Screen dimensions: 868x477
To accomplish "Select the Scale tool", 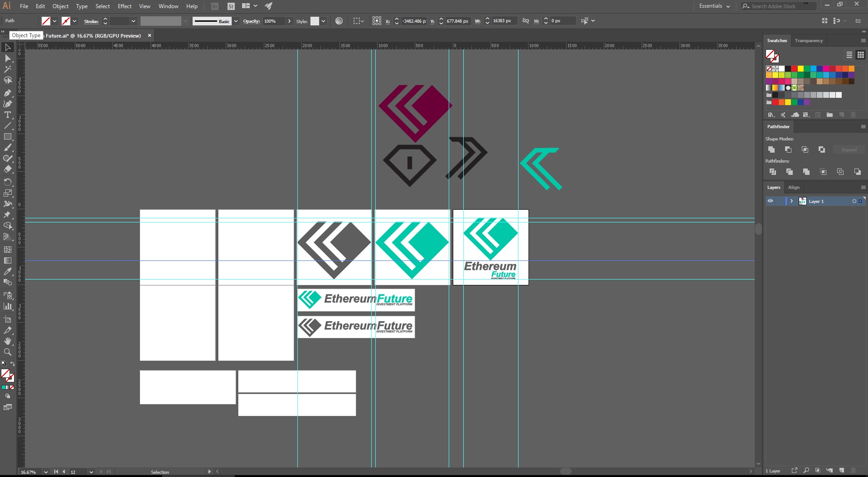I will [x=8, y=193].
